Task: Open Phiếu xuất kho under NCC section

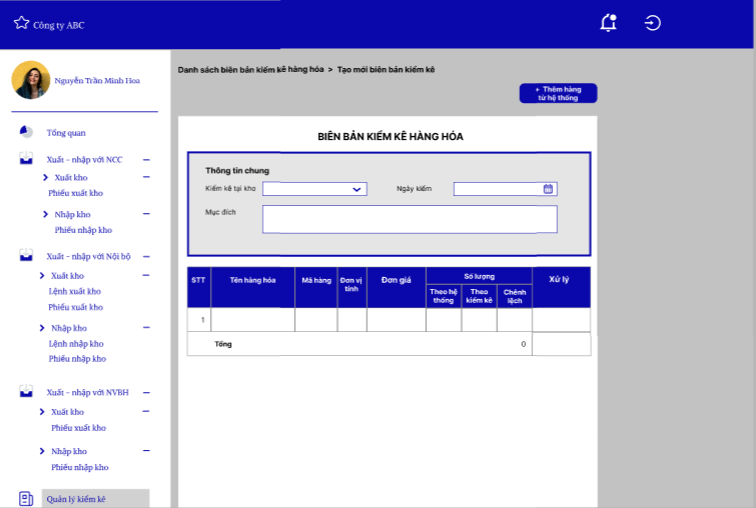Action: (x=76, y=193)
